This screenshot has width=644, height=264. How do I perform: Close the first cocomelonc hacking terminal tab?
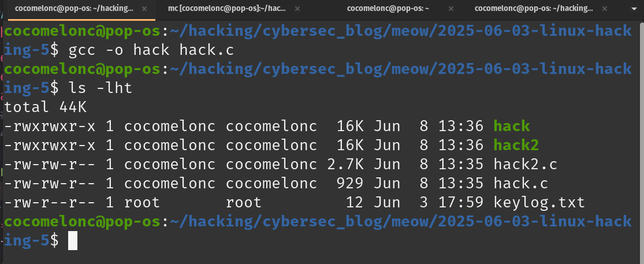[145, 9]
